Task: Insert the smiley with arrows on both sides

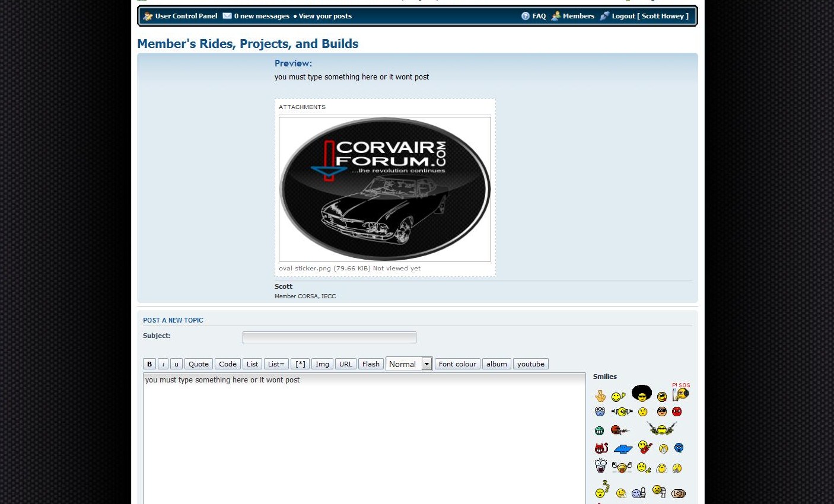Action: pos(622,412)
